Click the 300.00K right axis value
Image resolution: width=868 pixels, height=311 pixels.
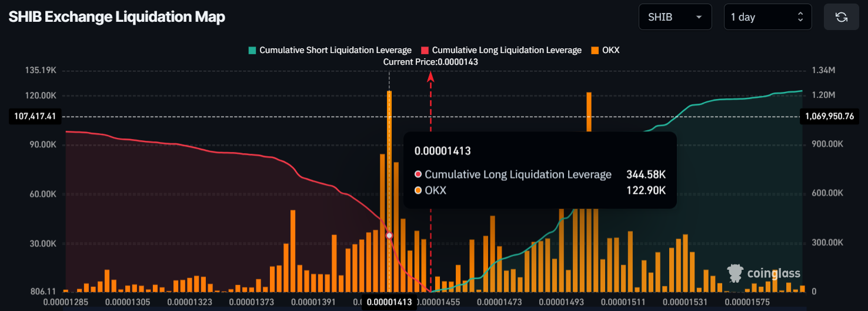click(x=828, y=243)
